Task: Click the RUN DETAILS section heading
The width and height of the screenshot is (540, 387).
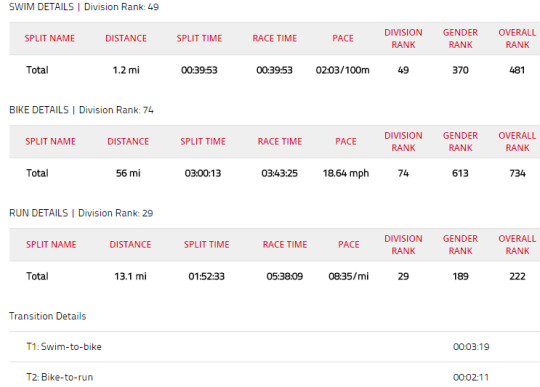Action: coord(81,213)
